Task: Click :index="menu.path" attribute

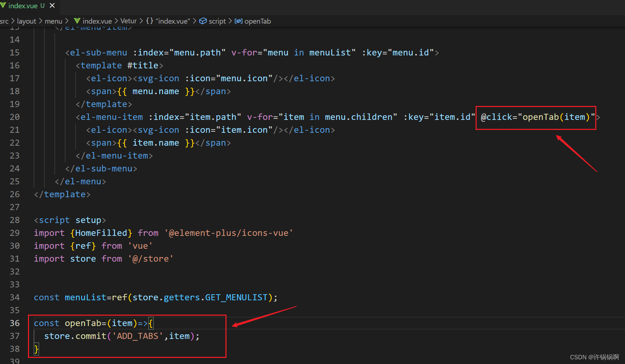Action: pos(179,53)
